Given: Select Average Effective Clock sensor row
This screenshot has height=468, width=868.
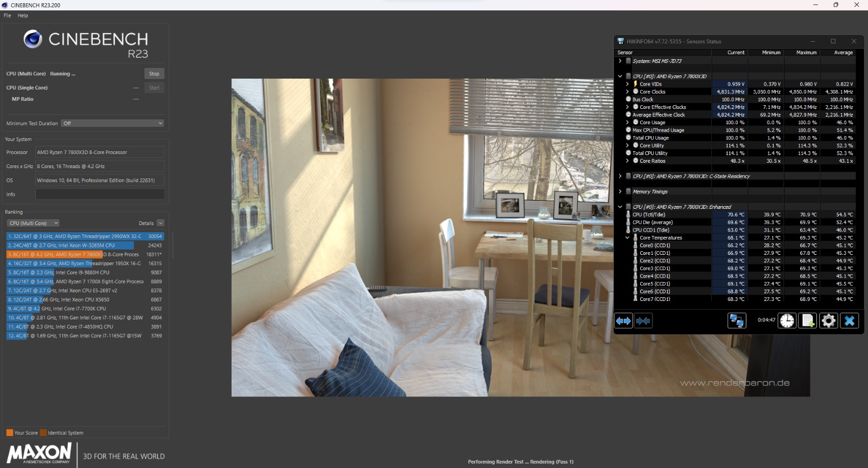Looking at the screenshot, I should click(x=736, y=115).
